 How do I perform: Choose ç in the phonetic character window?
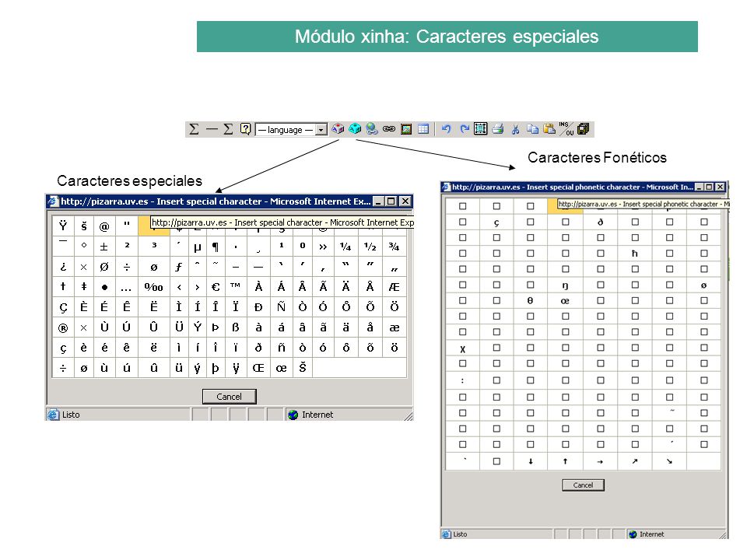[496, 222]
